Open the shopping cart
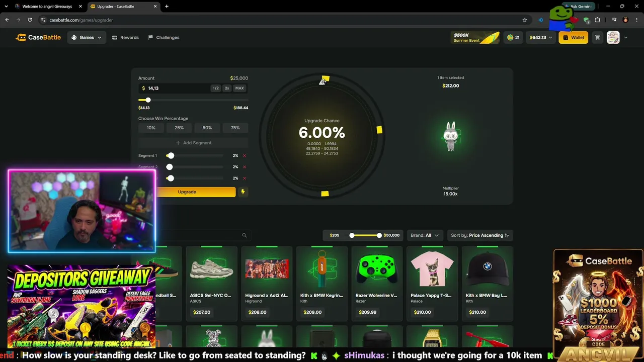This screenshot has height=362, width=644. click(597, 37)
